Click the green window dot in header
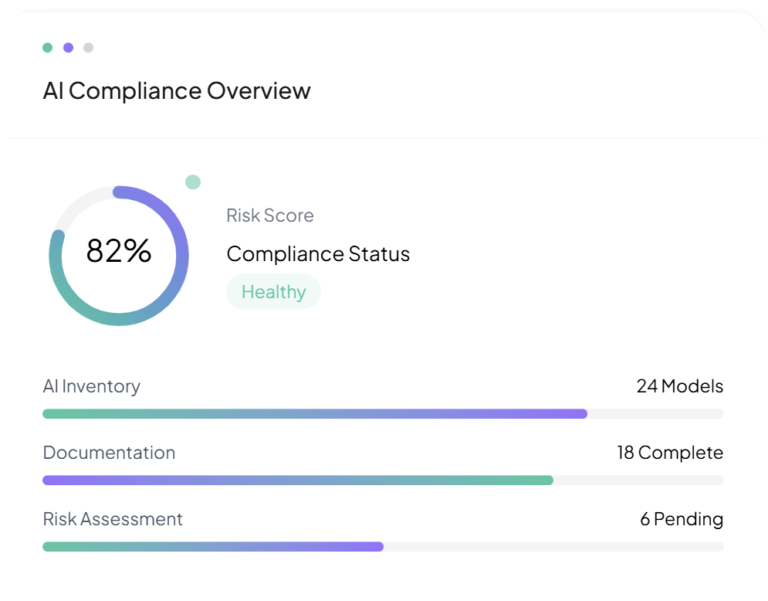The height and width of the screenshot is (601, 768). click(x=48, y=47)
